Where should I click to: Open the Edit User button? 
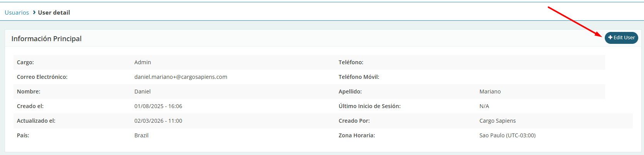(x=621, y=38)
